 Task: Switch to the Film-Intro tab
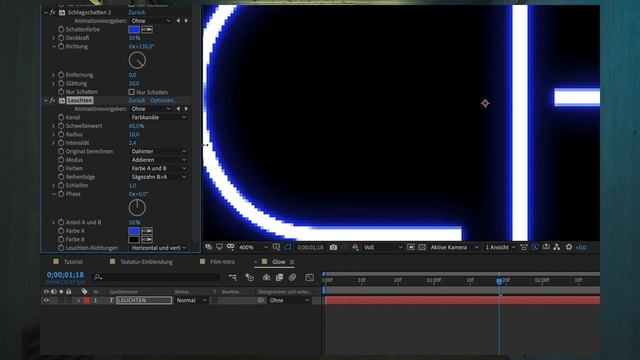[222, 262]
